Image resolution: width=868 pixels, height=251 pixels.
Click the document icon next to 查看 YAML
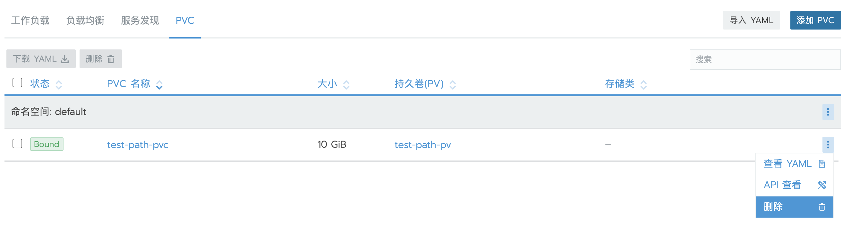(821, 164)
